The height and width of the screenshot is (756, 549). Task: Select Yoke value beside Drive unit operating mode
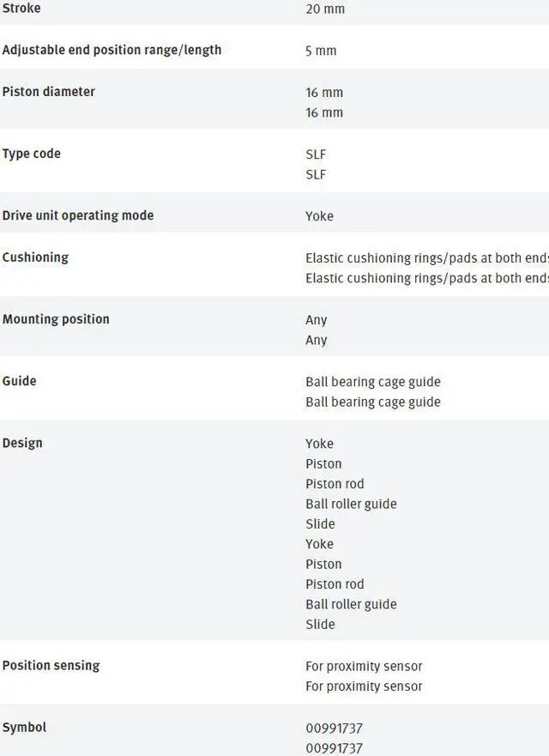pos(319,216)
